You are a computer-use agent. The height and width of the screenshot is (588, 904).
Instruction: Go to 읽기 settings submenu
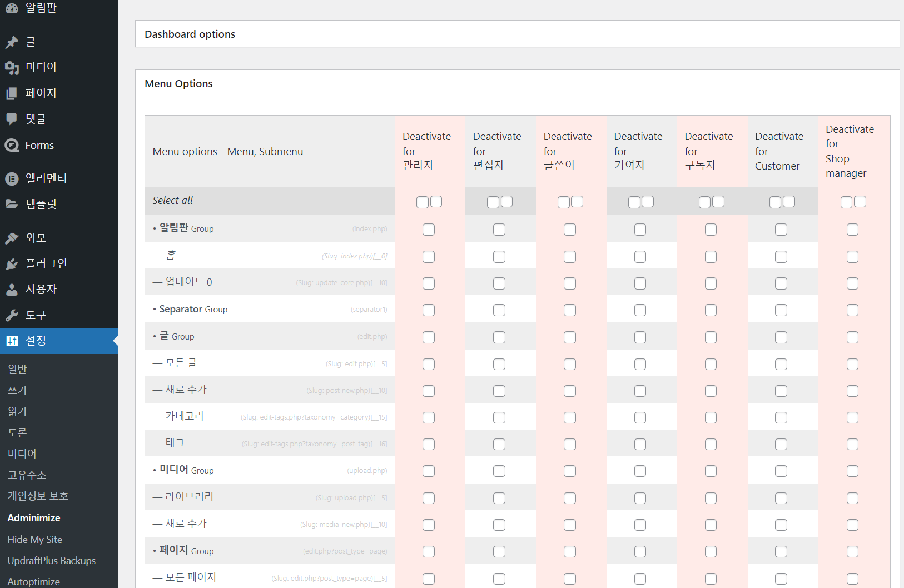coord(17,411)
